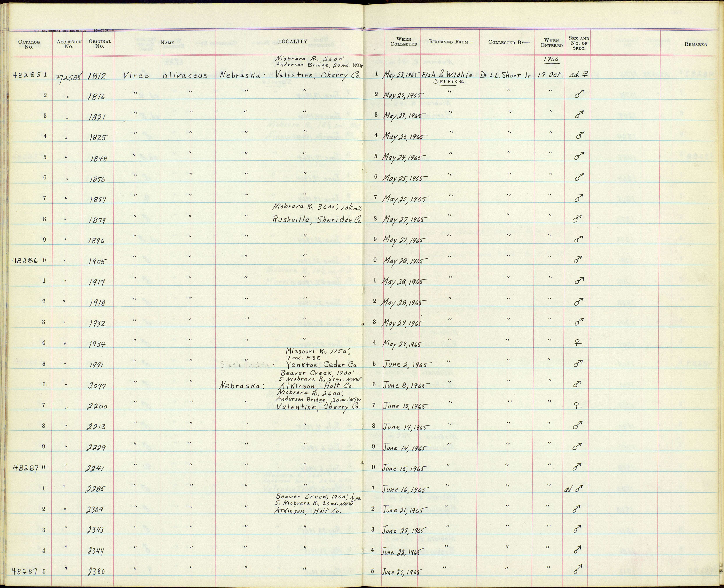
Task: Click the 'Remarks' column header
Action: 695,44
